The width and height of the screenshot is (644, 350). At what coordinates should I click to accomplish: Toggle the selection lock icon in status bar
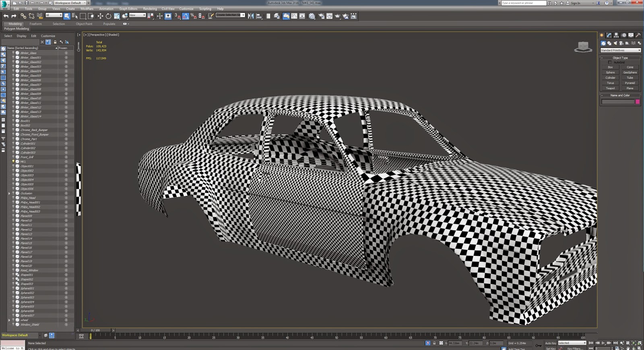(x=434, y=343)
